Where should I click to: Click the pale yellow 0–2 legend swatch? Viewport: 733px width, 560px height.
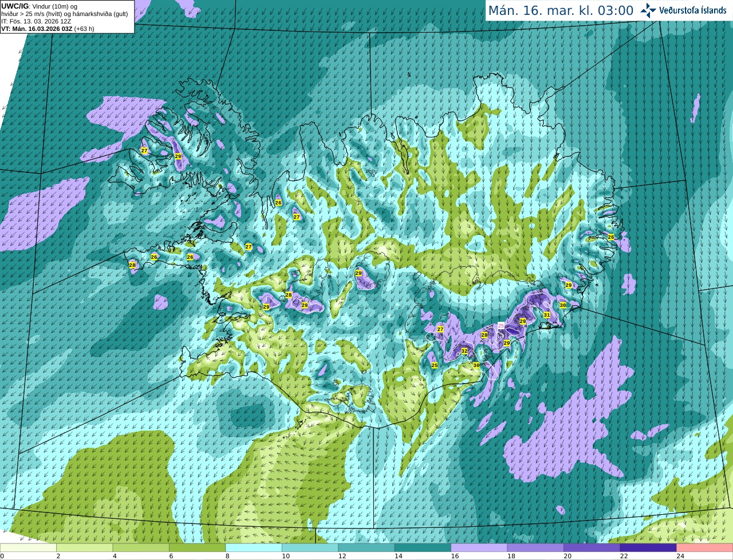click(x=28, y=547)
